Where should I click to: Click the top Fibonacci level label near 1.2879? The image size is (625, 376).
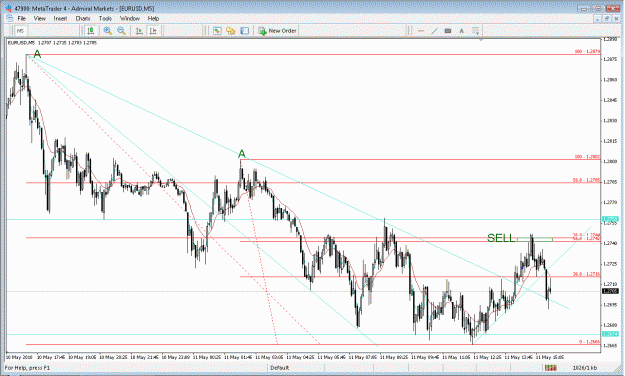(587, 51)
